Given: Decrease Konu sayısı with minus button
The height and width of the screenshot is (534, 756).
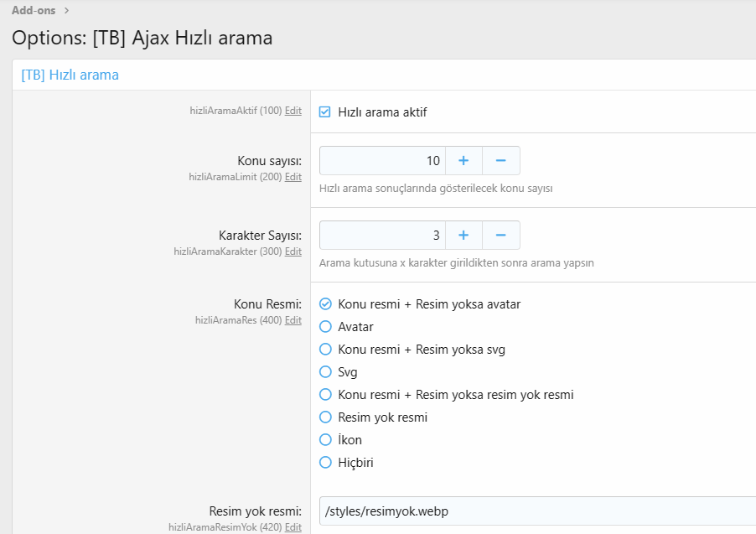Looking at the screenshot, I should (x=500, y=160).
